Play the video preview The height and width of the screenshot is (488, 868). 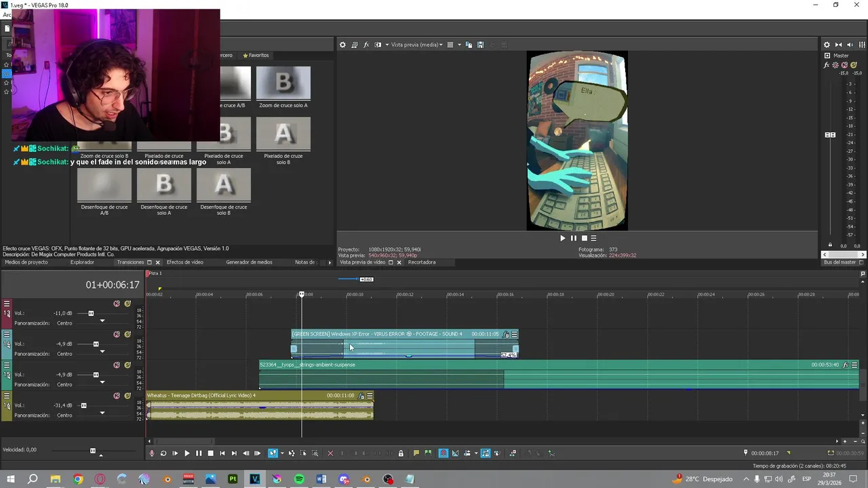pyautogui.click(x=562, y=238)
